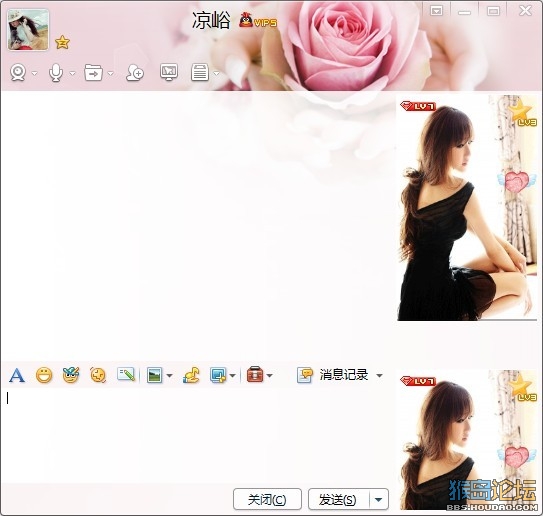Start a voice call with microphone icon
Image resolution: width=543 pixels, height=516 pixels.
pyautogui.click(x=56, y=72)
